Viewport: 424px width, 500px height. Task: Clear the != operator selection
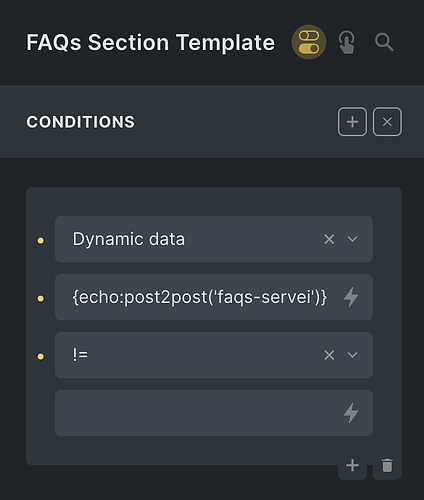point(329,355)
